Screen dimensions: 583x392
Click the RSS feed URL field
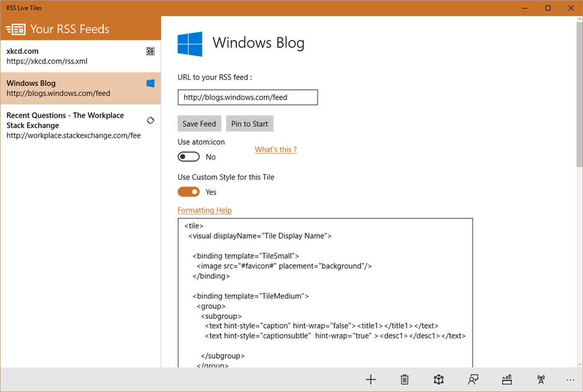coord(248,97)
